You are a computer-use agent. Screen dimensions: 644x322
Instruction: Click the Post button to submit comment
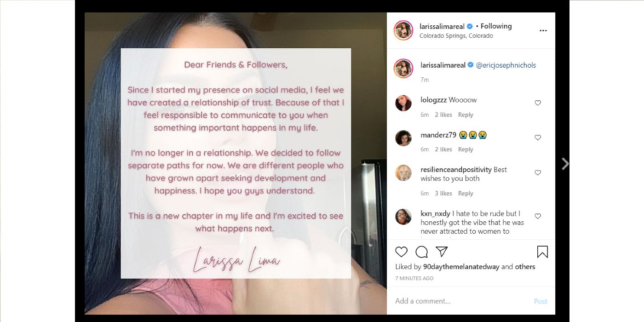pyautogui.click(x=540, y=301)
